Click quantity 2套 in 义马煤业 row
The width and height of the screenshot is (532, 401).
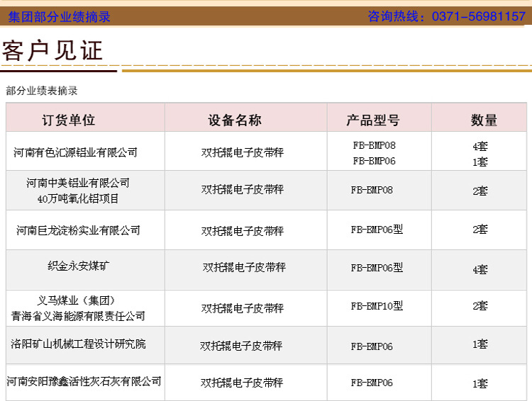click(x=480, y=306)
